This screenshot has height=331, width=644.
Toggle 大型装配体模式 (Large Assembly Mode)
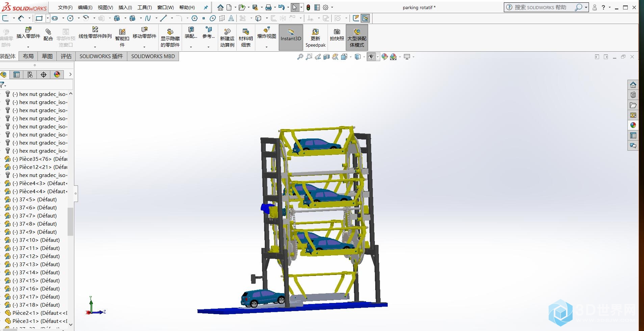[357, 37]
